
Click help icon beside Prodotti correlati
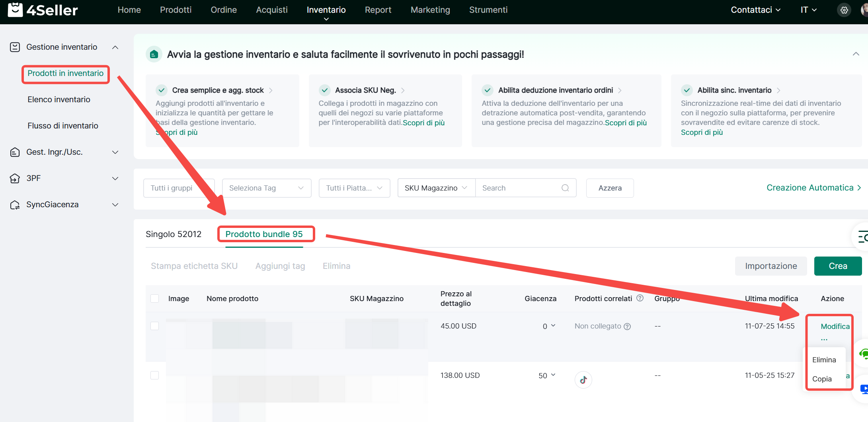[x=640, y=298]
